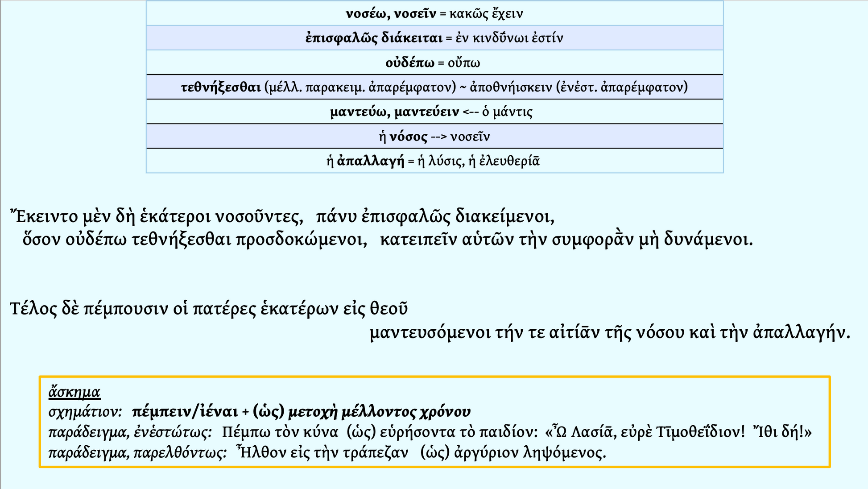Select the ἡ νόσος --> νοσεῖν row
Viewport: 868px width, 489px height.
[x=434, y=137]
